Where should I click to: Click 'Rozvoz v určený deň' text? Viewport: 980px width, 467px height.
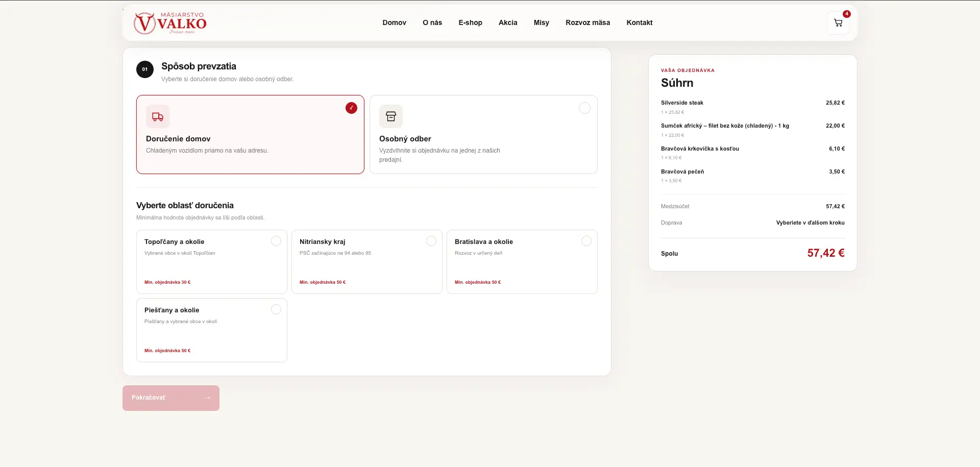coord(478,253)
